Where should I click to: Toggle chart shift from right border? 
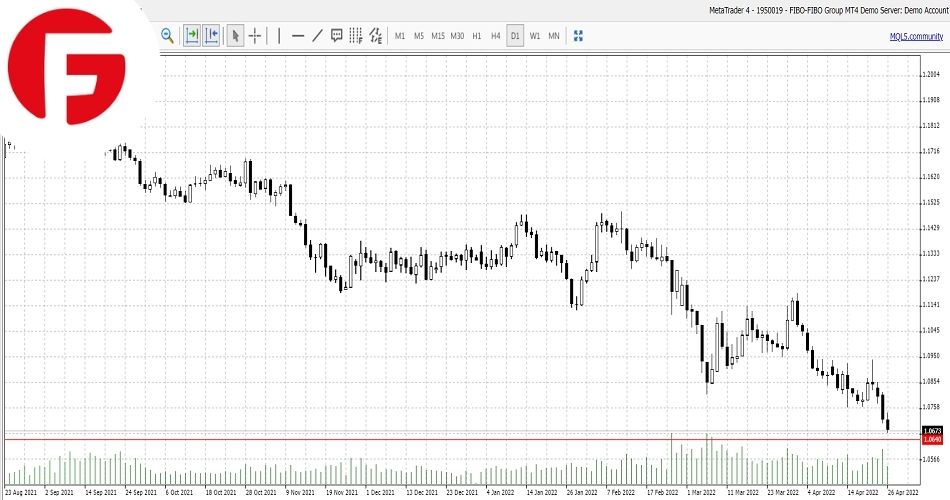211,36
